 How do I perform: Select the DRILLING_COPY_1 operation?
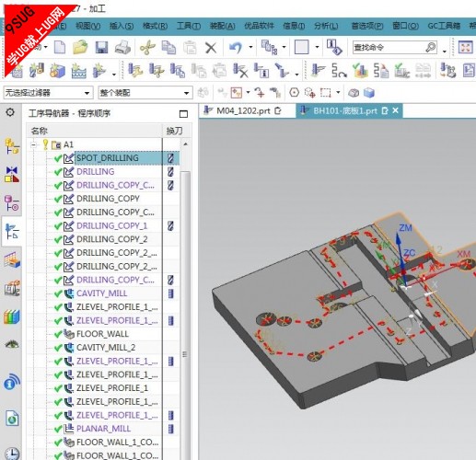(111, 225)
